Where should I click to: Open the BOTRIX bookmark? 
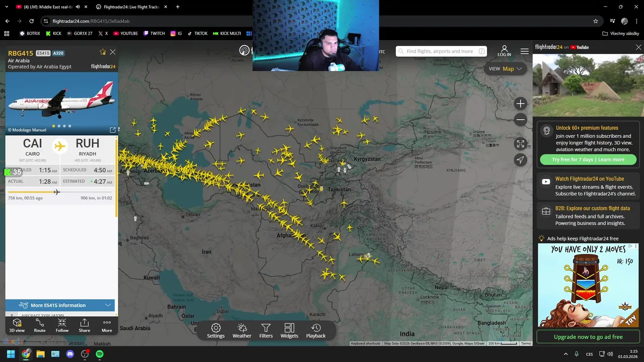[30, 34]
